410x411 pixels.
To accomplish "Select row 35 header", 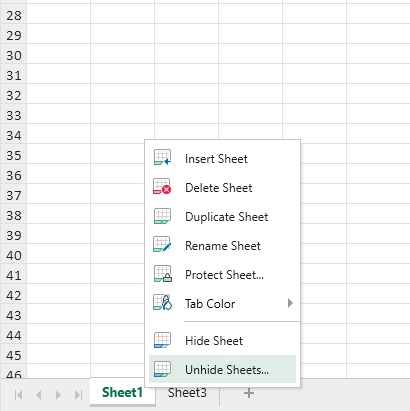I will pos(13,155).
